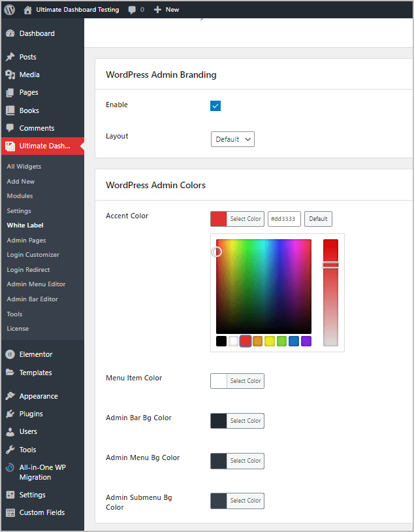Viewport: 414px width, 532px height.
Task: Click New in the admin bar
Action: (172, 10)
